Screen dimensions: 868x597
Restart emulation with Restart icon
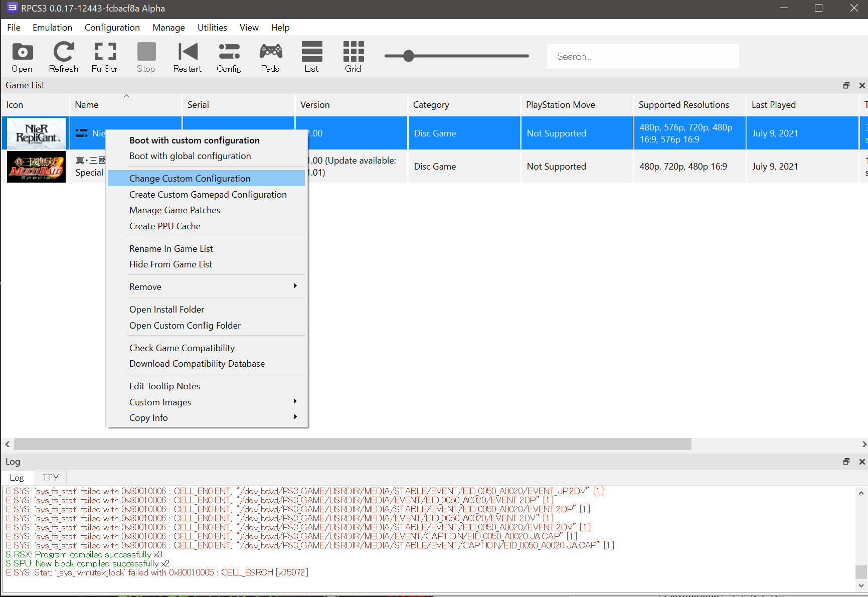pyautogui.click(x=188, y=57)
